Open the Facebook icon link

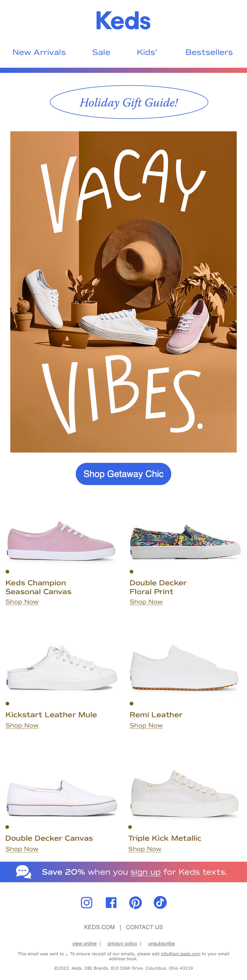coord(111,902)
